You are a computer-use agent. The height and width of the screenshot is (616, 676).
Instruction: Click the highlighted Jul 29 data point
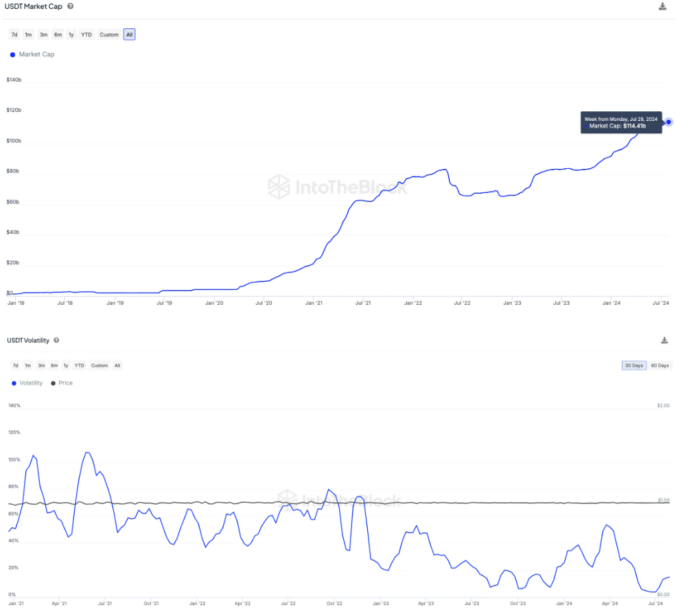[668, 122]
